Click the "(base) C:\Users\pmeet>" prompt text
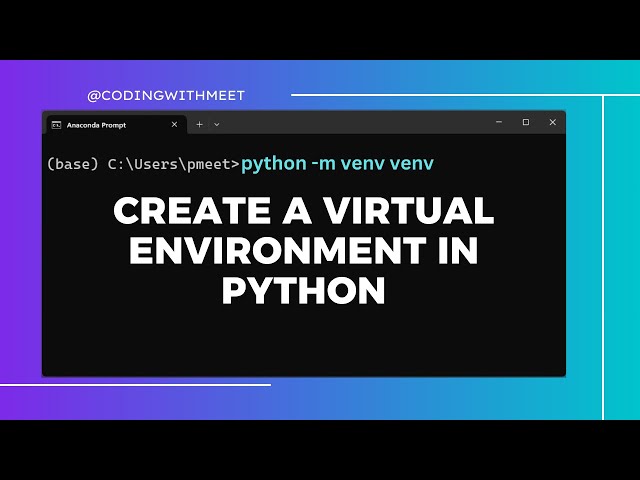 [x=143, y=164]
